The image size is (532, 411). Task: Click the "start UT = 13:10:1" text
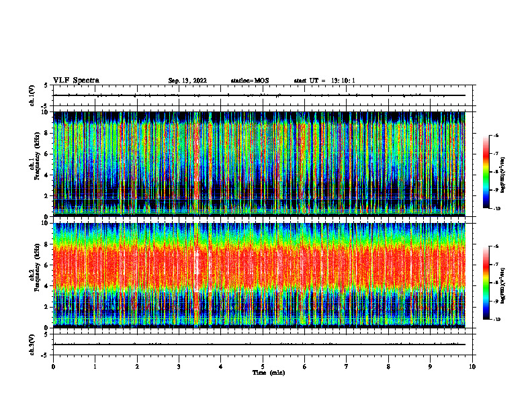(x=324, y=81)
